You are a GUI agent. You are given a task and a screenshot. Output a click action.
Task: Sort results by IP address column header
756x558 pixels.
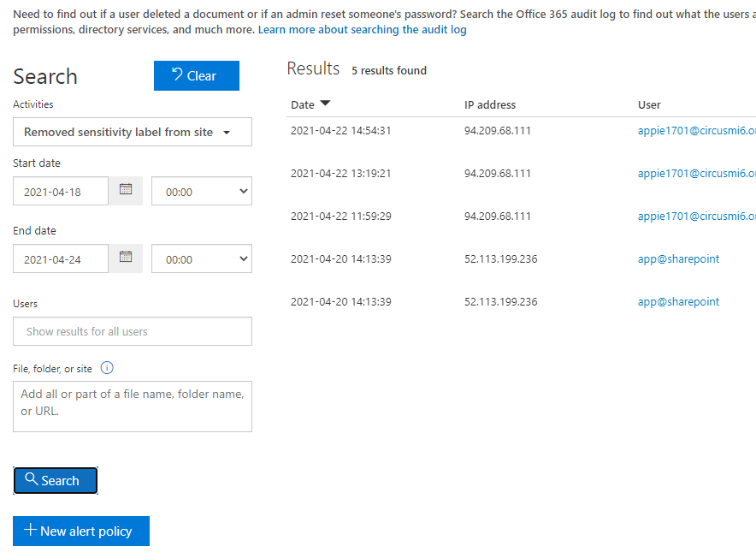click(x=490, y=105)
